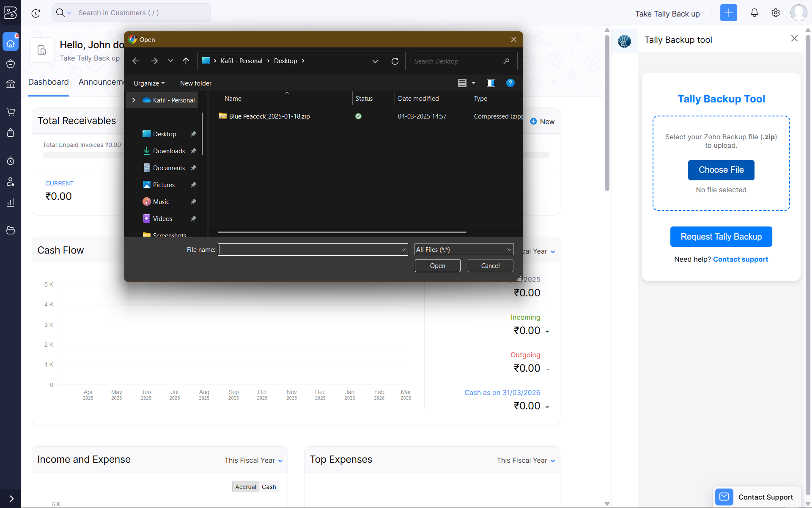Open Contact Support chat button at bottom

tap(757, 497)
